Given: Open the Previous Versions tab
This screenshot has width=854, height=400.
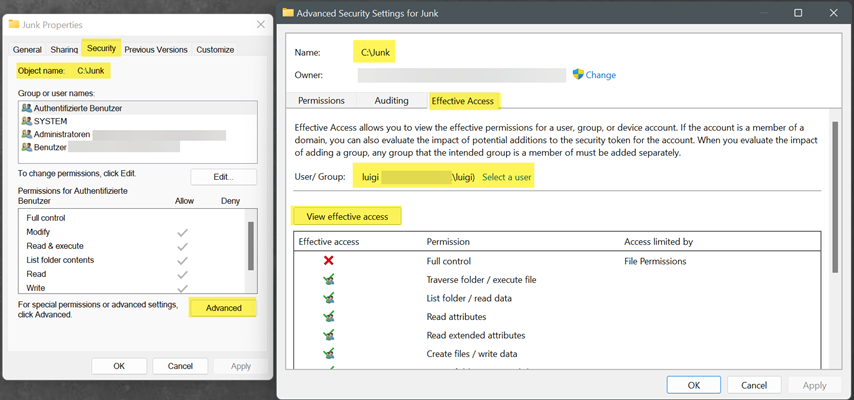Looking at the screenshot, I should 156,50.
